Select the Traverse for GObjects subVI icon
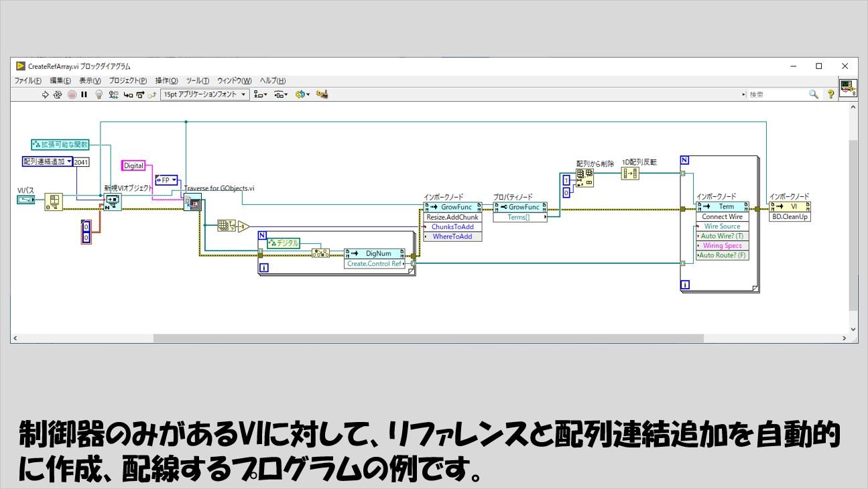 192,202
